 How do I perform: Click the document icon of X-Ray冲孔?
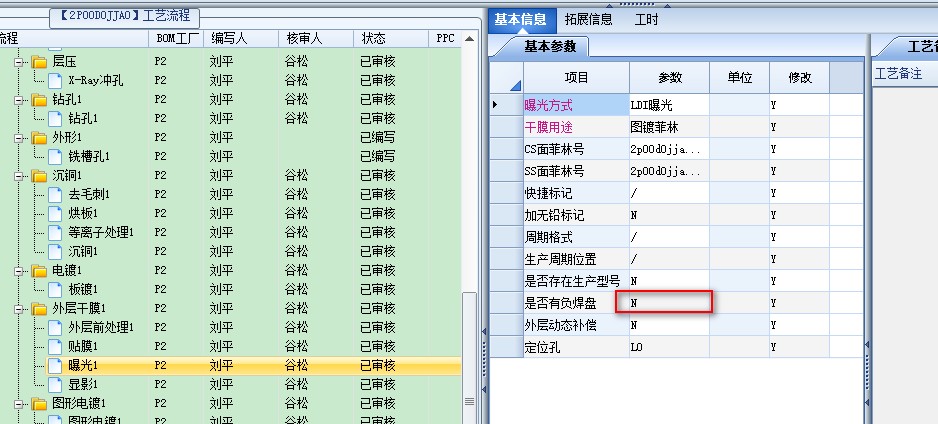point(55,80)
